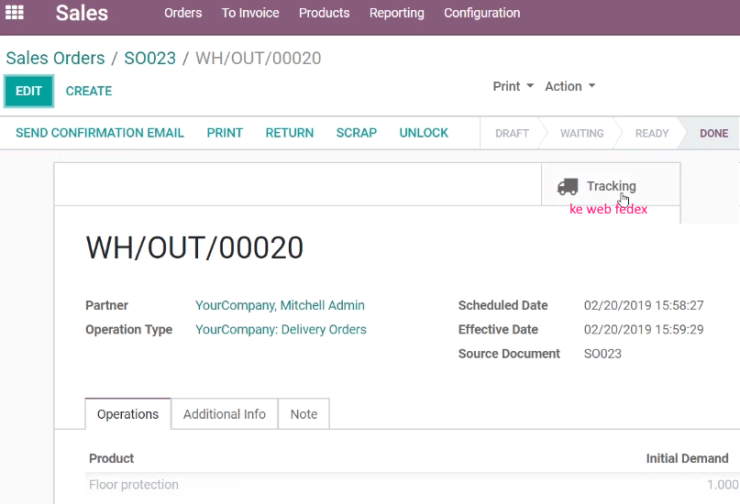
Task: Click the 1.000 initial demand value
Action: 723,485
